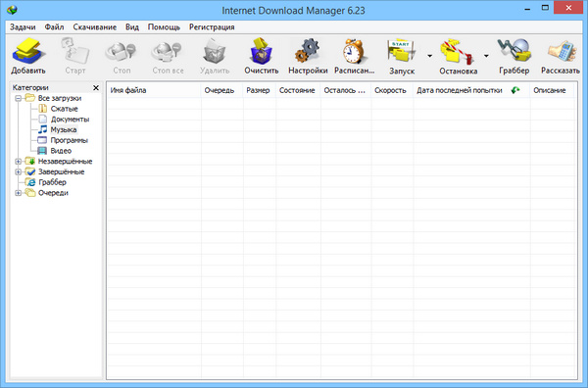The image size is (588, 388).
Task: Open the Расписание alarm clock scheduler icon
Action: [x=354, y=51]
